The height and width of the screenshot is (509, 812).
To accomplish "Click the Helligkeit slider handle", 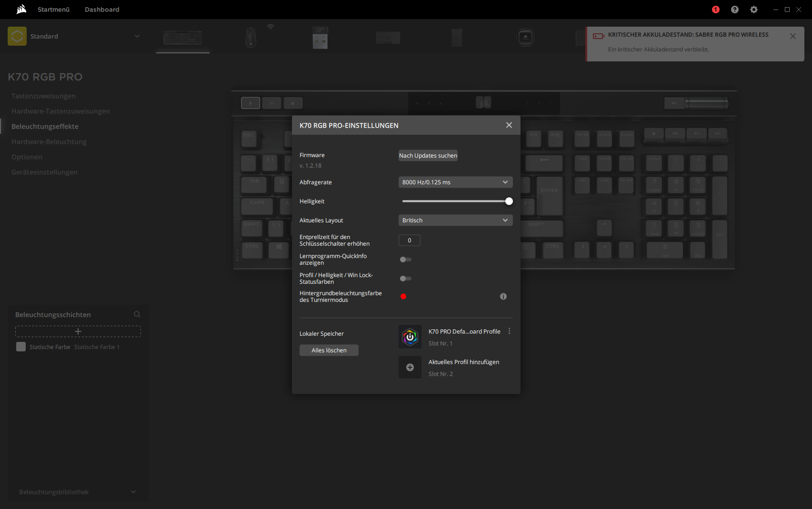I will point(509,201).
